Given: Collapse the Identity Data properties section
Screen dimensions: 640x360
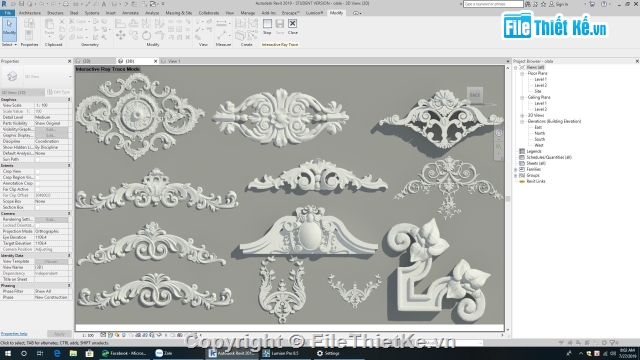Looking at the screenshot, I should coord(69,256).
